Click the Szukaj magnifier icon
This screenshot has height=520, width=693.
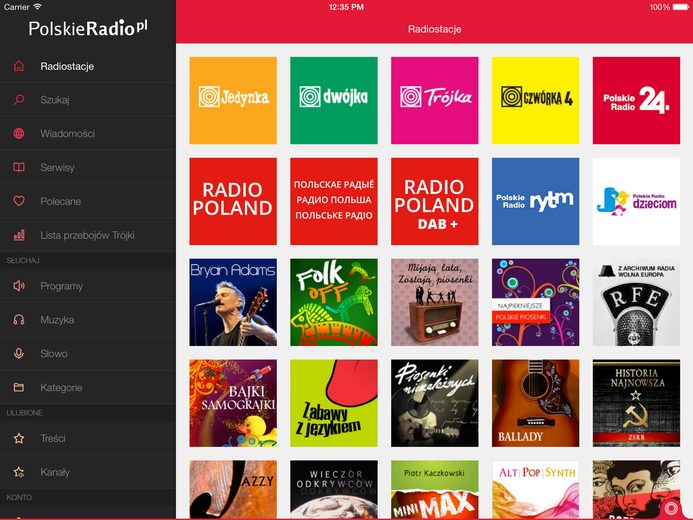19,100
